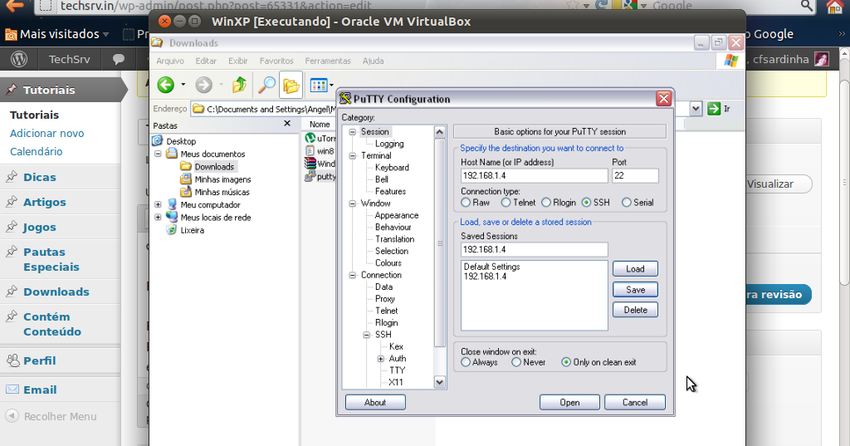Select Meus locais de rede icon
Viewport: 850px width, 446px height.
tap(172, 217)
